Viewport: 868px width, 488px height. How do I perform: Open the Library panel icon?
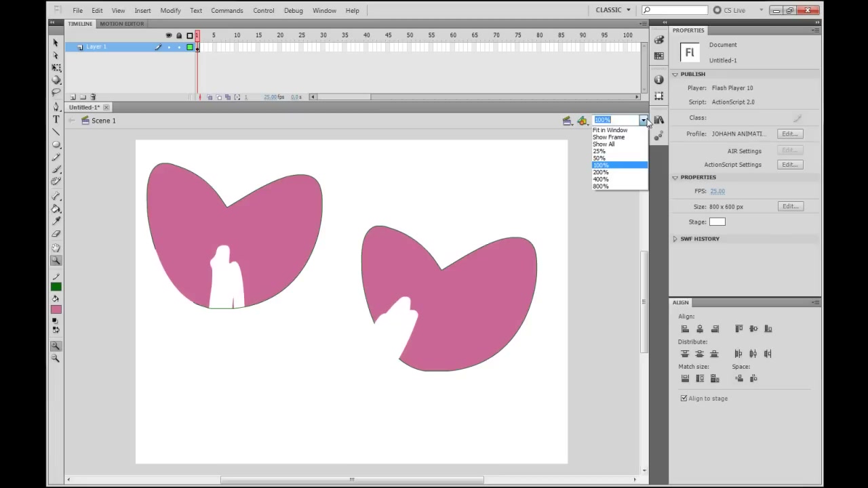click(659, 120)
